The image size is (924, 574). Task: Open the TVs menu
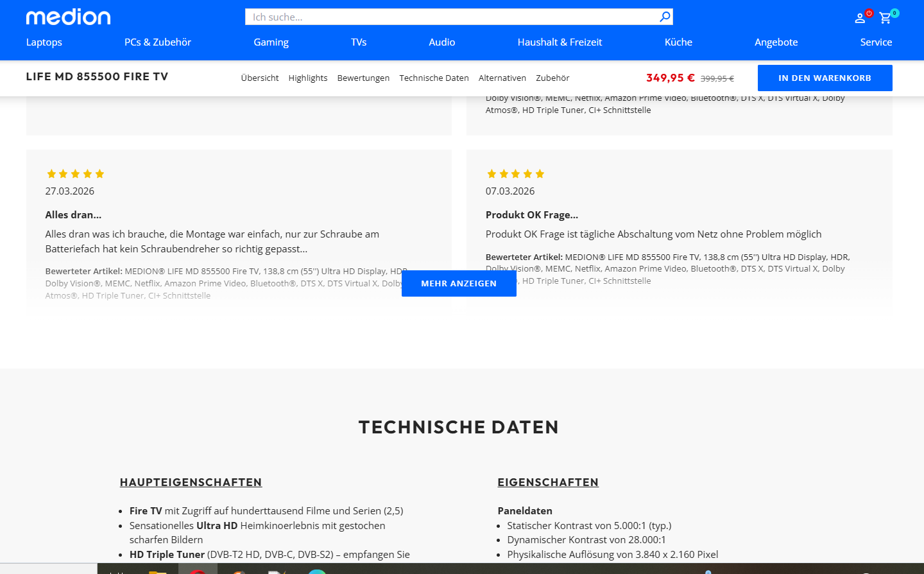(x=359, y=42)
